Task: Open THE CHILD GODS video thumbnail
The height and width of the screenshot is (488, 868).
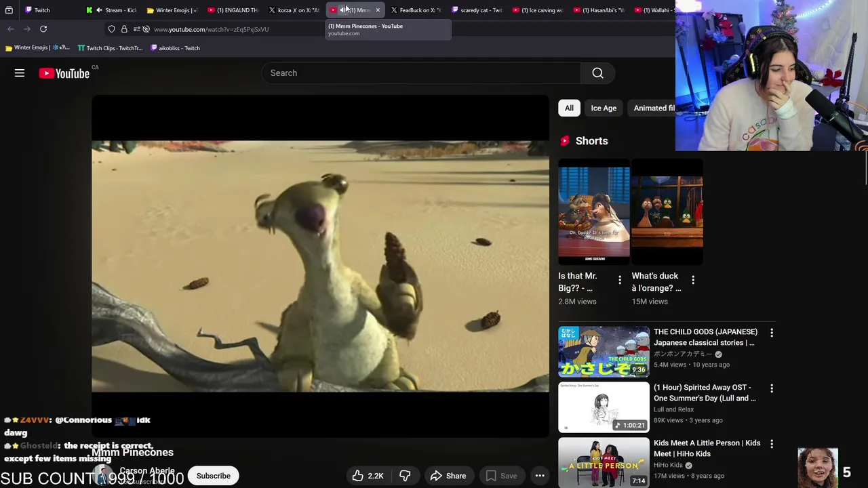Action: point(604,352)
